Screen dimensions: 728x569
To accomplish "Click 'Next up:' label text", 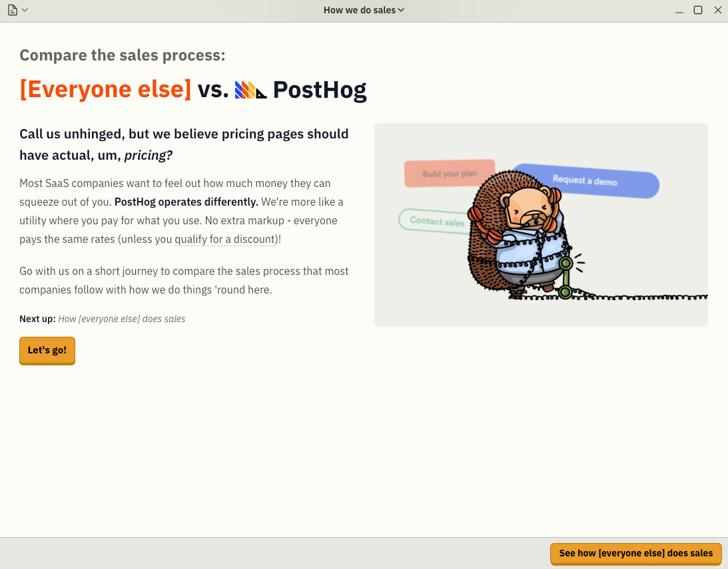I will [37, 319].
